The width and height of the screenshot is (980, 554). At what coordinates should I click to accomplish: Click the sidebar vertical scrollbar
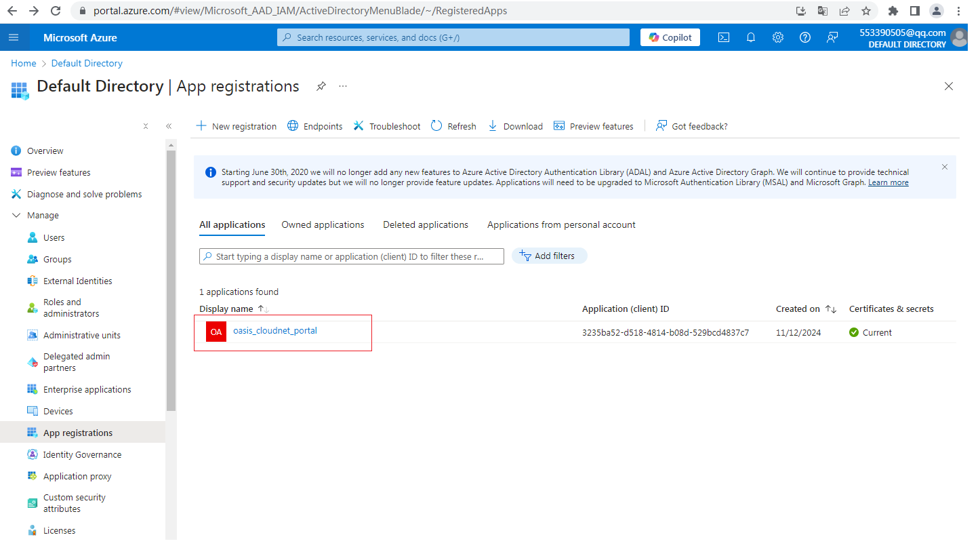171,280
